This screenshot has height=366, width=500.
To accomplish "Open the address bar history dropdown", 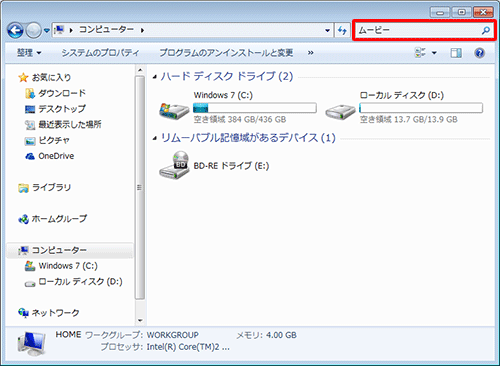I will click(327, 31).
